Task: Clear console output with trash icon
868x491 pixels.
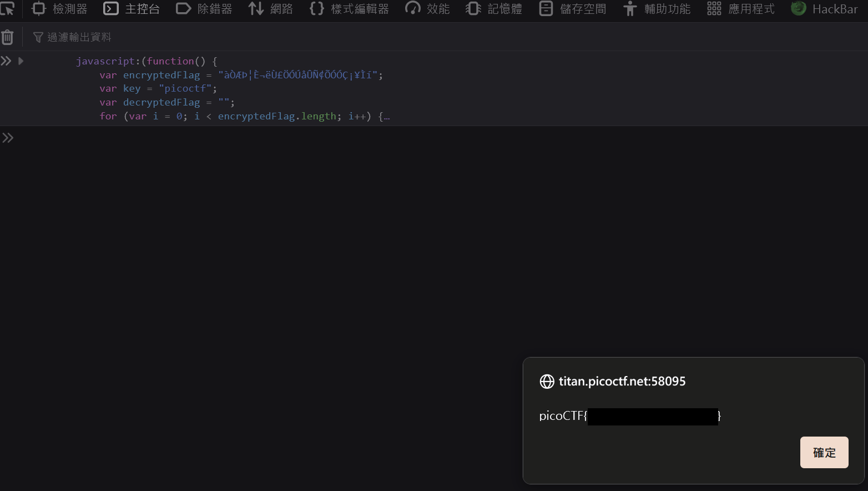Action: coord(8,37)
